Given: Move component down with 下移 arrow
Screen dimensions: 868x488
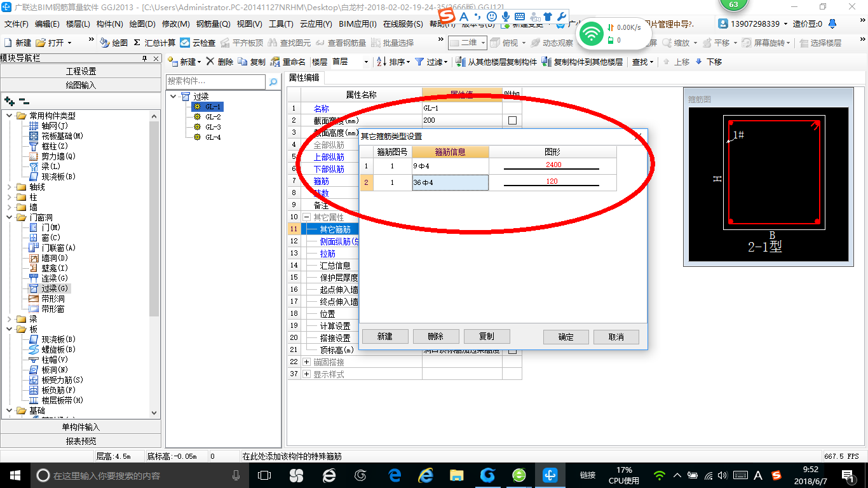Looking at the screenshot, I should pyautogui.click(x=709, y=62).
